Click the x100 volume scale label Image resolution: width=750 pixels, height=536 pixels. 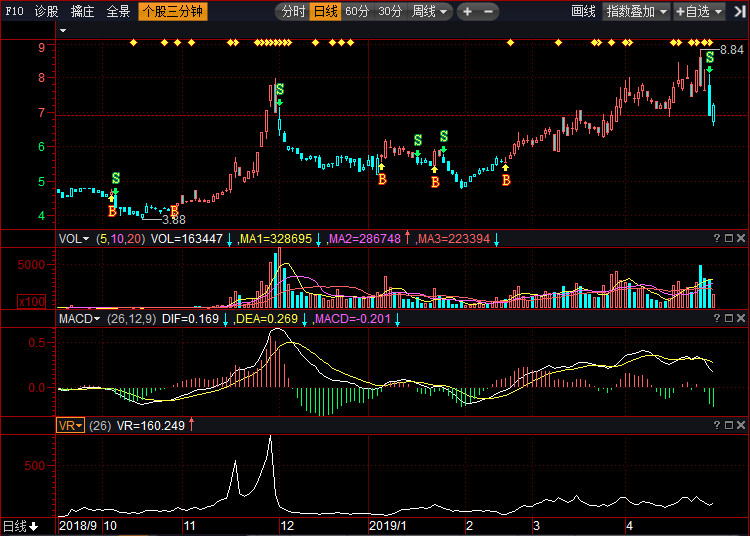click(32, 302)
